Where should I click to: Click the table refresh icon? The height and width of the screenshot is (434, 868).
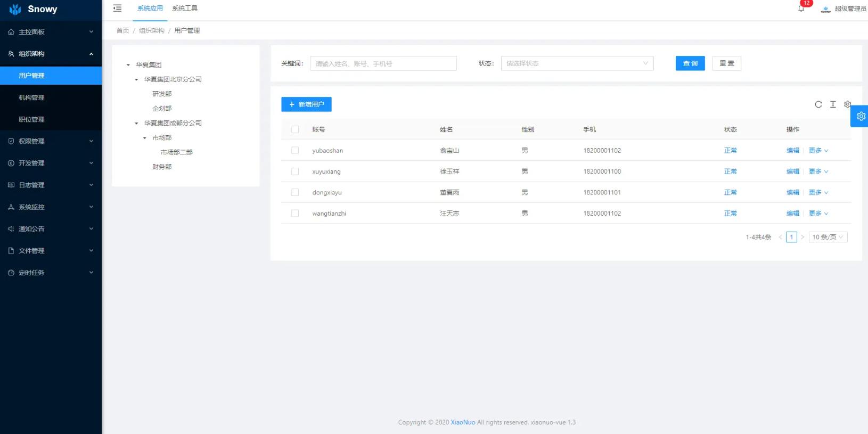pyautogui.click(x=818, y=104)
